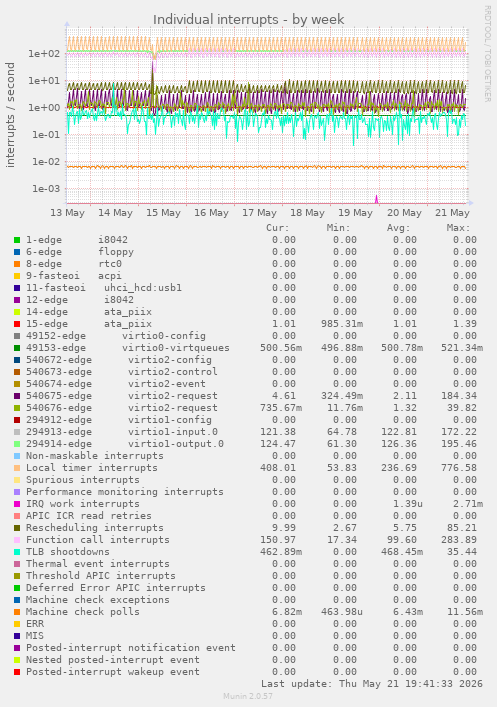Click the Max column header

(x=458, y=228)
